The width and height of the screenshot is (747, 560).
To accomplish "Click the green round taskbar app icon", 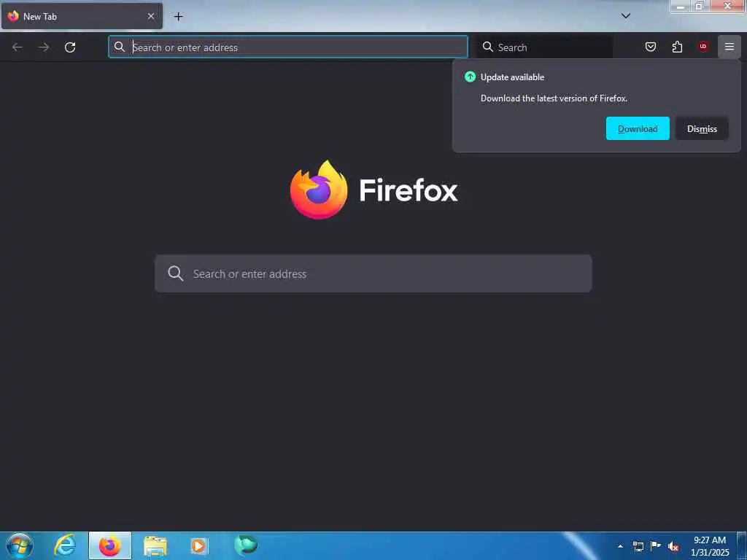I will tap(246, 545).
